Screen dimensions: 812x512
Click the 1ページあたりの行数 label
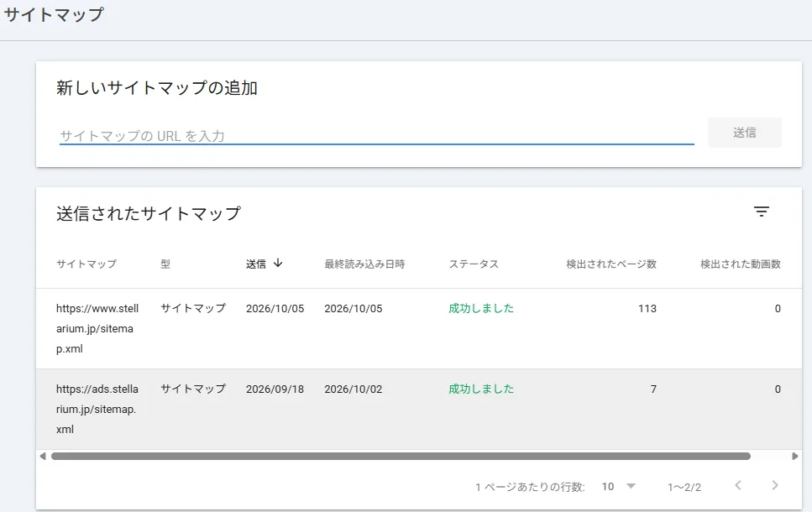click(x=531, y=487)
